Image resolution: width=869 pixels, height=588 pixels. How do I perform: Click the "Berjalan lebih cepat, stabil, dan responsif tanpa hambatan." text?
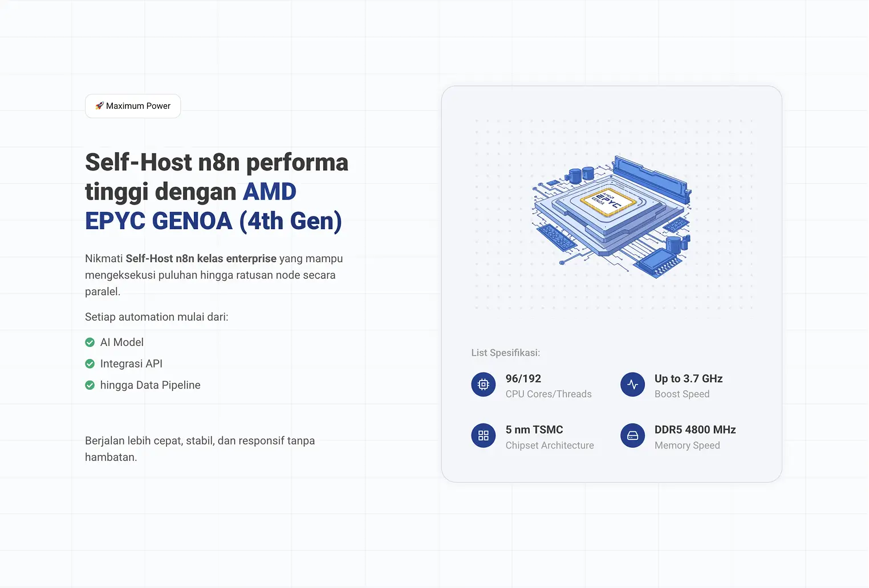click(200, 449)
